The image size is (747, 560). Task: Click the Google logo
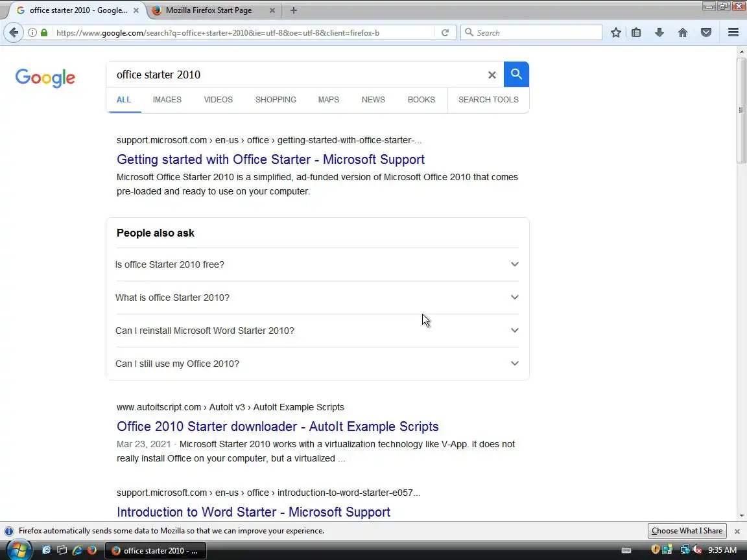tap(45, 78)
